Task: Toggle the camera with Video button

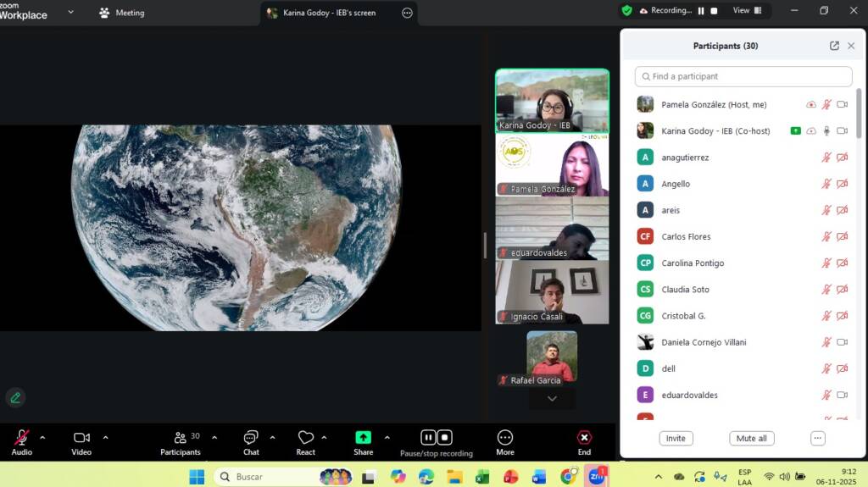Action: (x=81, y=438)
